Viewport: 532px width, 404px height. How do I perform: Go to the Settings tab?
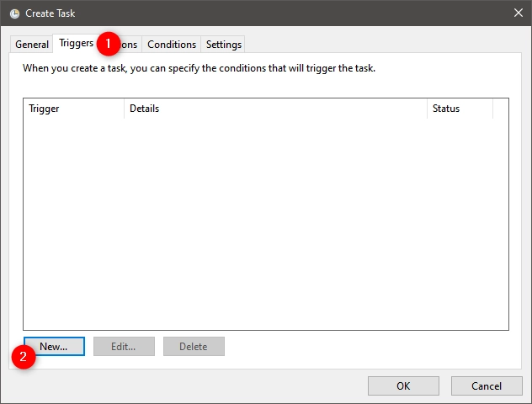(224, 45)
